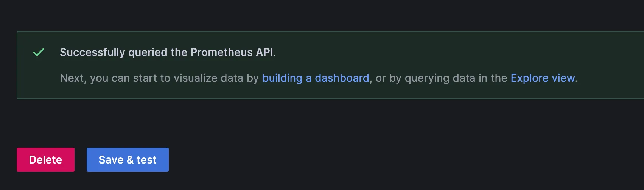The width and height of the screenshot is (644, 190).
Task: Click the green success checkmark icon
Action: click(39, 52)
